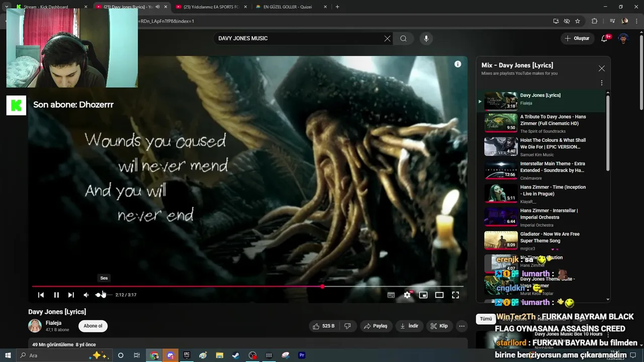Image resolution: width=644 pixels, height=362 pixels.
Task: Open tab search dropdown arrow
Action: coord(7,7)
